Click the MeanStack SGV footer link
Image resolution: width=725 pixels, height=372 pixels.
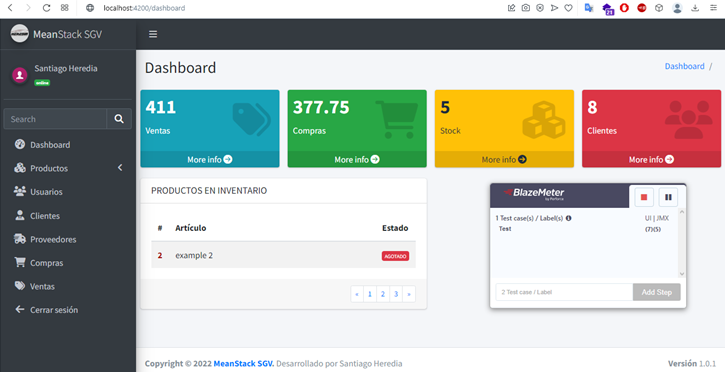244,364
